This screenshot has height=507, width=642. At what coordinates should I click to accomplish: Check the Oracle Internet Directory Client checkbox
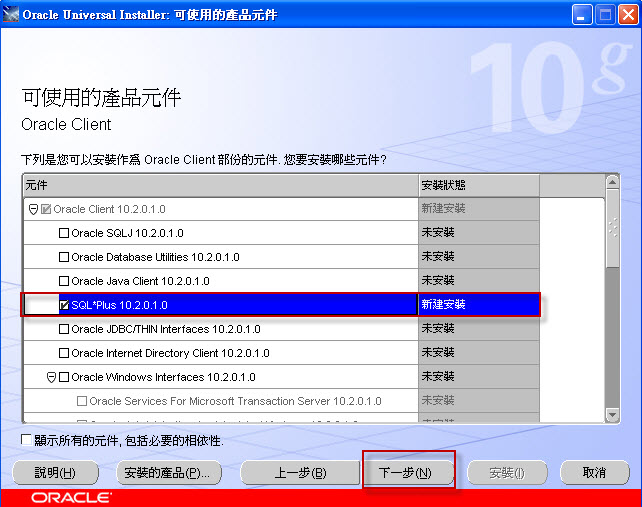click(64, 353)
